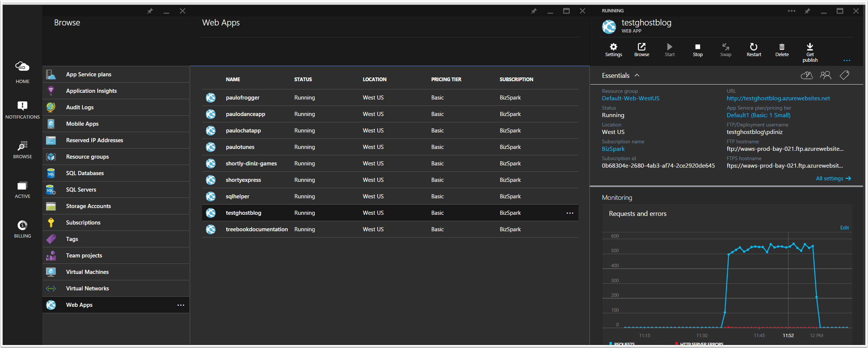The height and width of the screenshot is (348, 868).
Task: Click the 11:52 marker on the monitoring chart
Action: pos(788,336)
